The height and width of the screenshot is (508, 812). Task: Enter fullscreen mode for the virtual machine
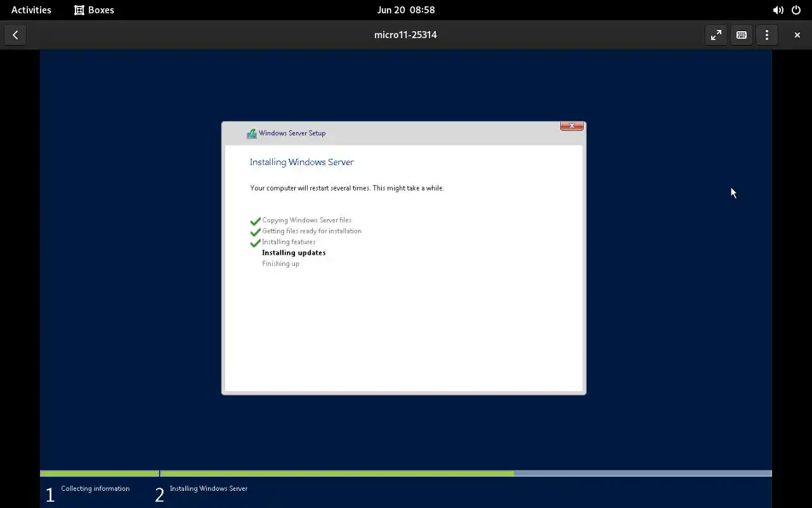(716, 35)
